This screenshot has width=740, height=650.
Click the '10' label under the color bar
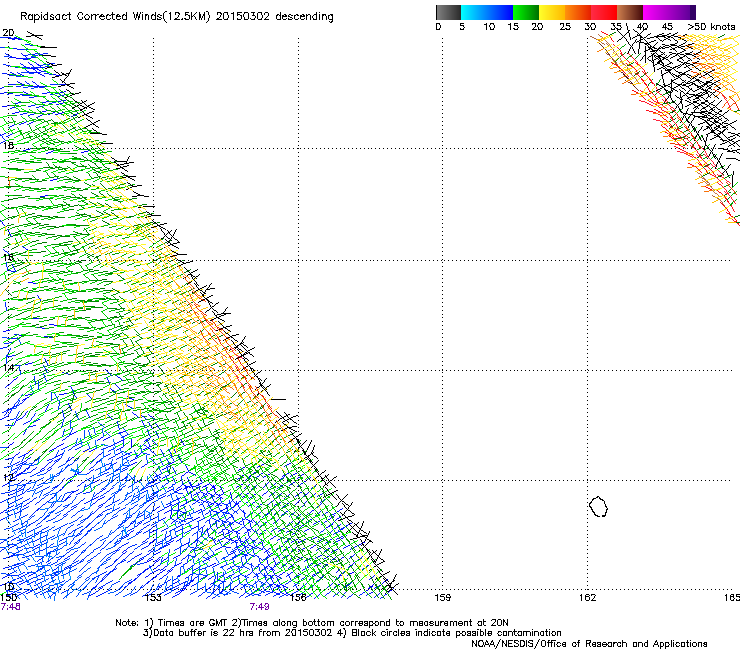(x=489, y=27)
